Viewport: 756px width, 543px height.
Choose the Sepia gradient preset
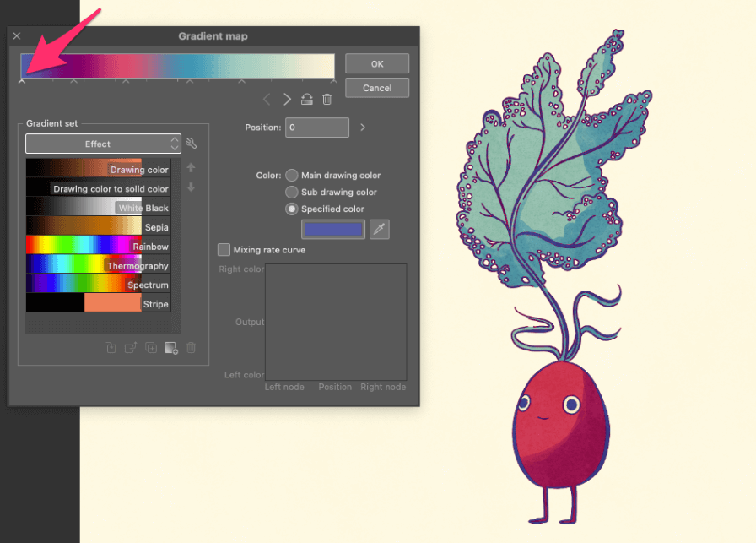click(99, 225)
